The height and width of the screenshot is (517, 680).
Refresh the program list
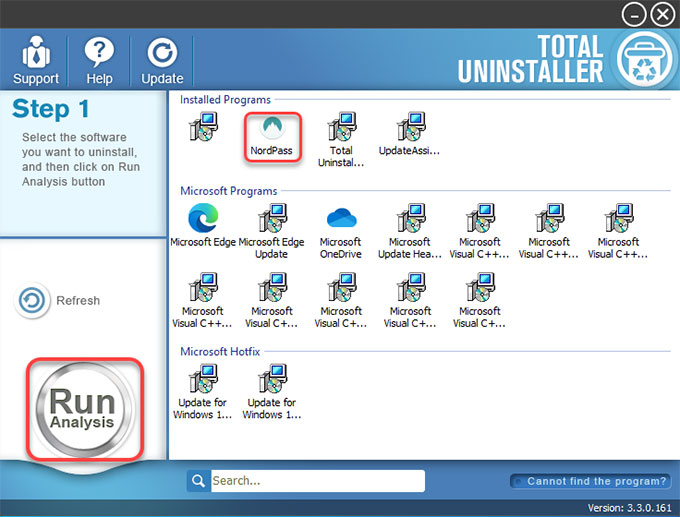pyautogui.click(x=57, y=300)
